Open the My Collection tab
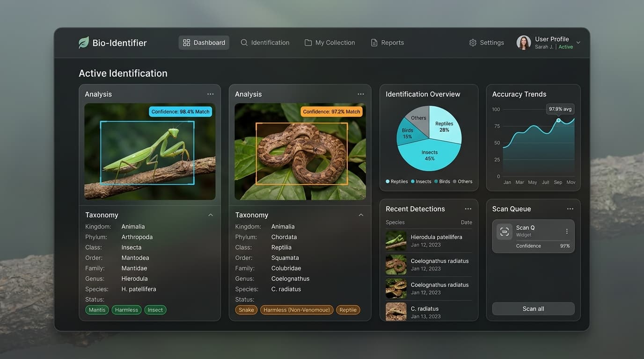 pos(330,43)
